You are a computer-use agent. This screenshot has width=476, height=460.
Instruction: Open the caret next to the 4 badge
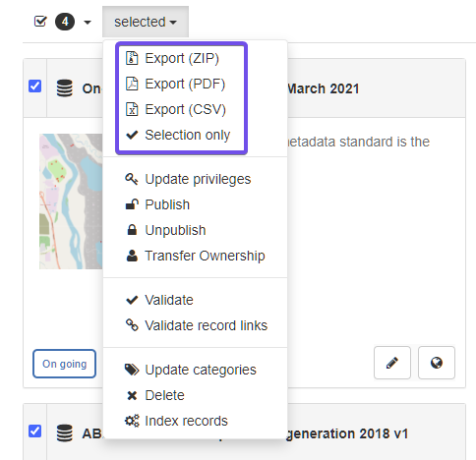pyautogui.click(x=88, y=23)
